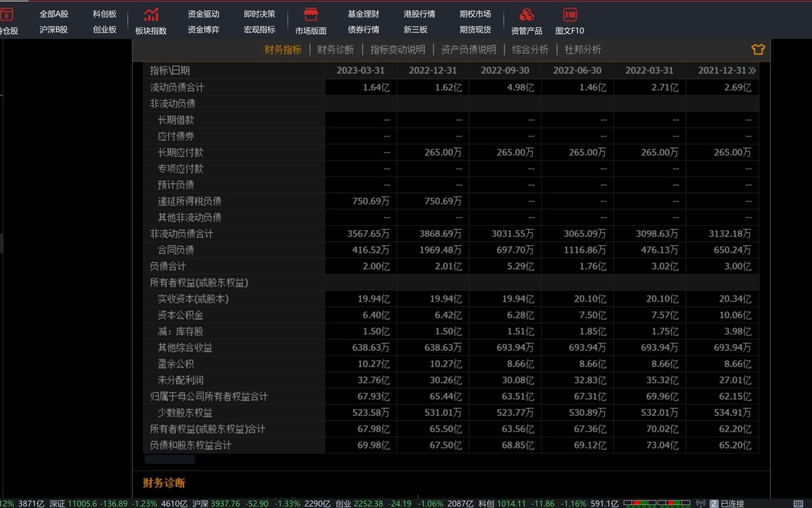Select the 2022-09-30 column header
This screenshot has width=812, height=508.
point(505,70)
